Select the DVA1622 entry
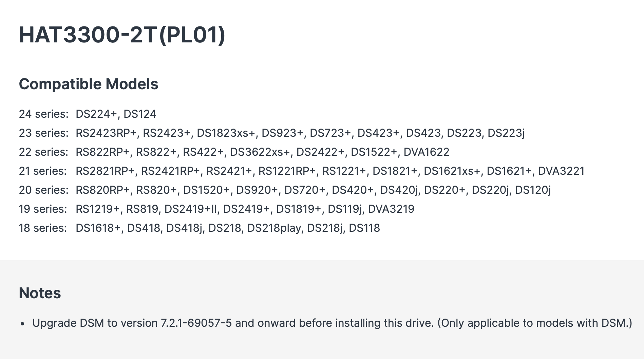 coord(427,152)
